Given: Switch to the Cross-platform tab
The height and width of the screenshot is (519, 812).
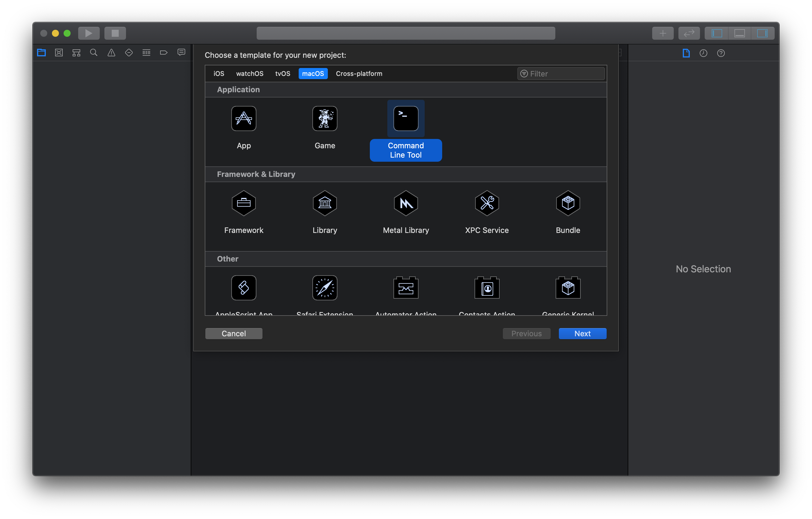Looking at the screenshot, I should click(x=359, y=74).
